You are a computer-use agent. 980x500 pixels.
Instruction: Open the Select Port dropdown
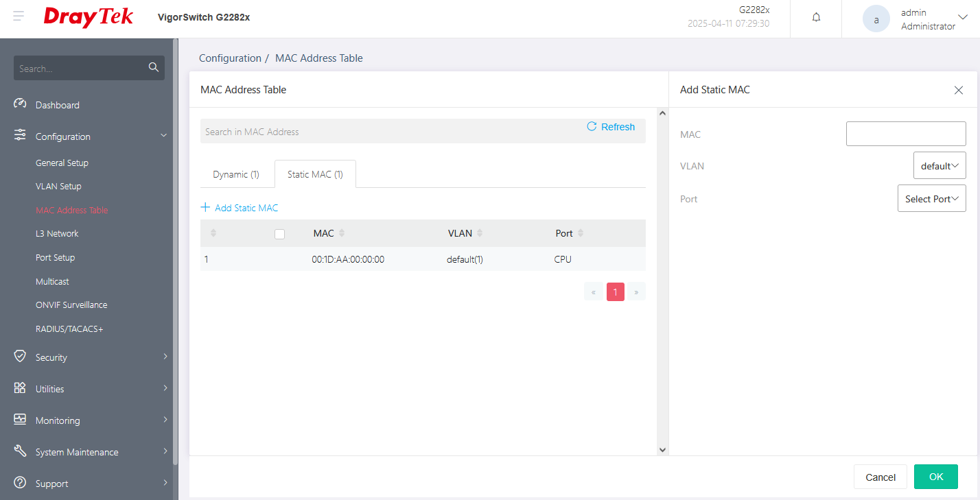[x=931, y=199]
